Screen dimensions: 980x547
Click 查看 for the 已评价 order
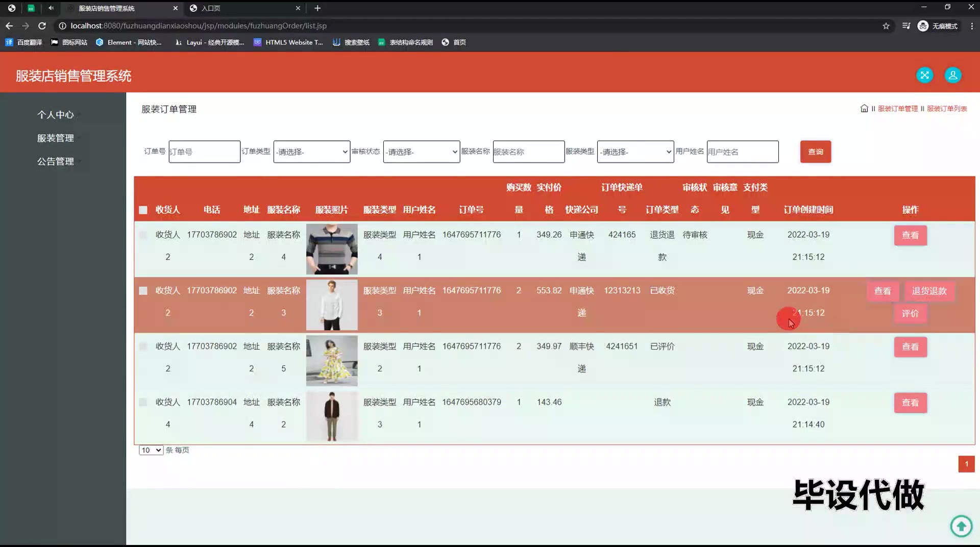(x=910, y=346)
